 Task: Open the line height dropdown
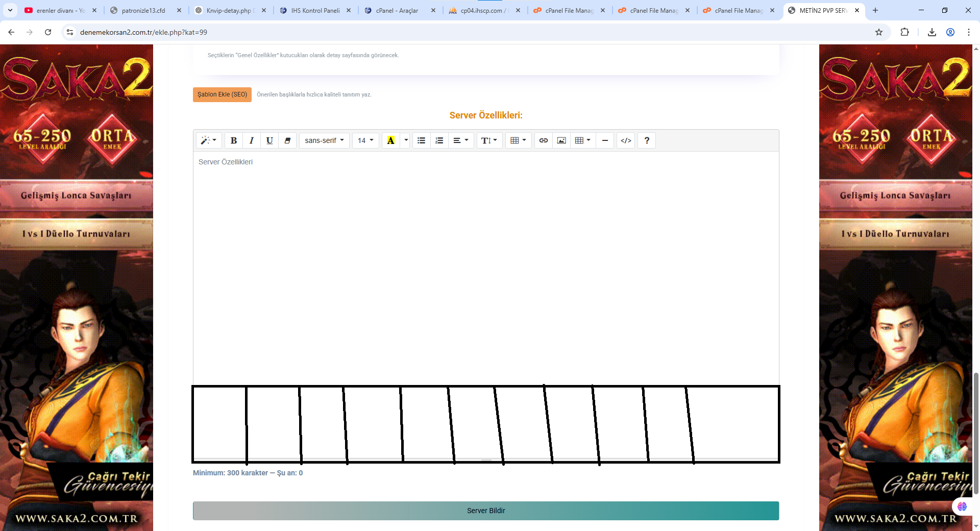click(x=489, y=140)
